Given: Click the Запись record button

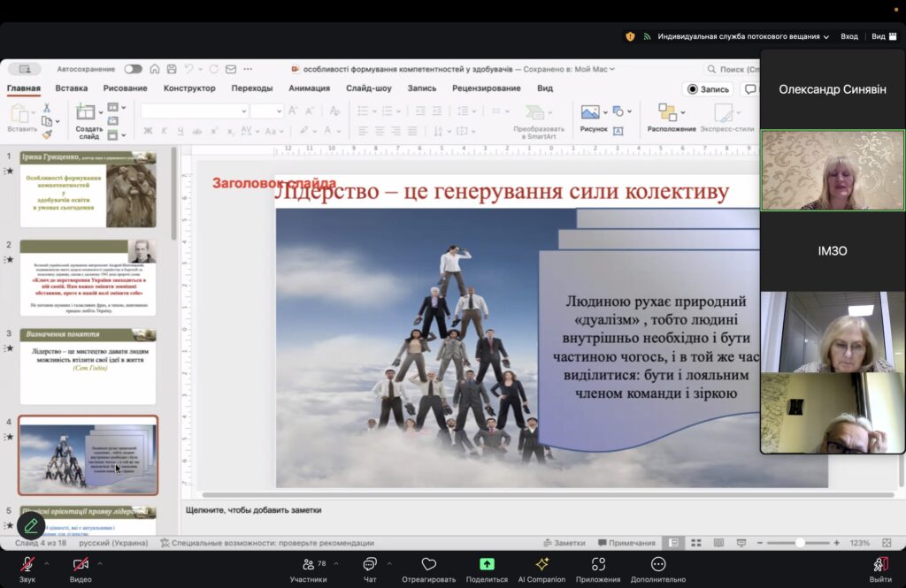Looking at the screenshot, I should 708,89.
